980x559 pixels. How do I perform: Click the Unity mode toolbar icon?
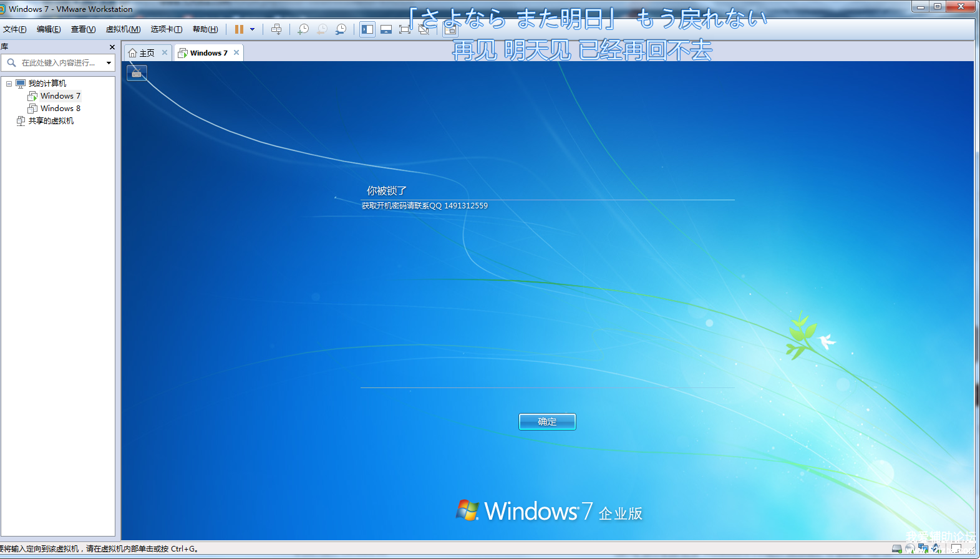click(424, 29)
